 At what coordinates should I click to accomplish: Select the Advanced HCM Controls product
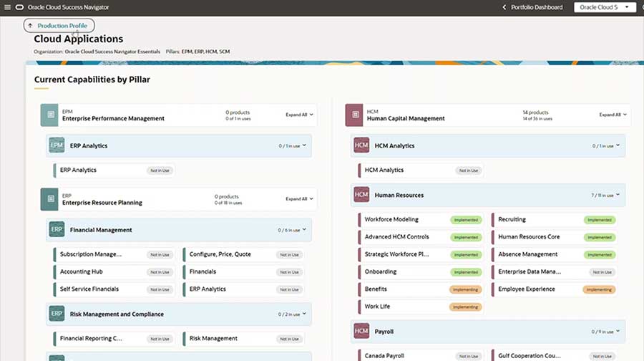tap(421, 237)
